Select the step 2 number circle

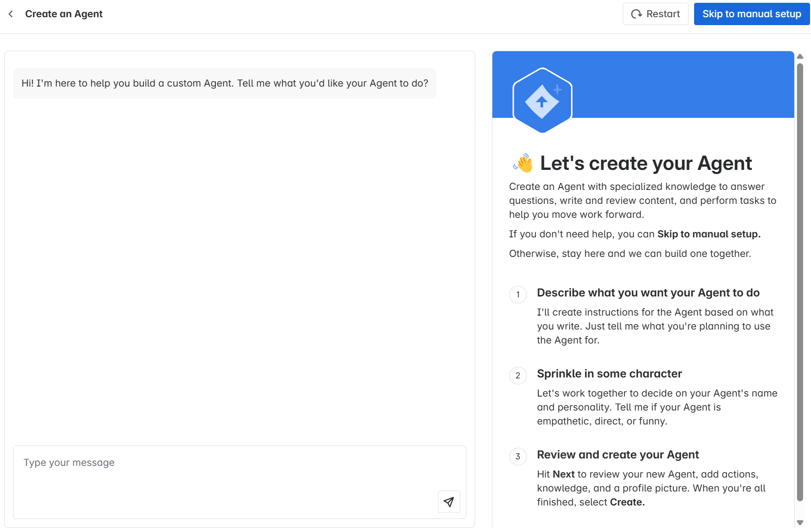[x=518, y=376]
